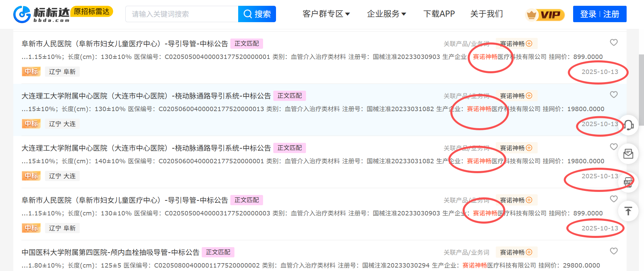Click 正文匹配 tag on 阜新 result ending 20000001
The width and height of the screenshot is (644, 271).
click(247, 44)
